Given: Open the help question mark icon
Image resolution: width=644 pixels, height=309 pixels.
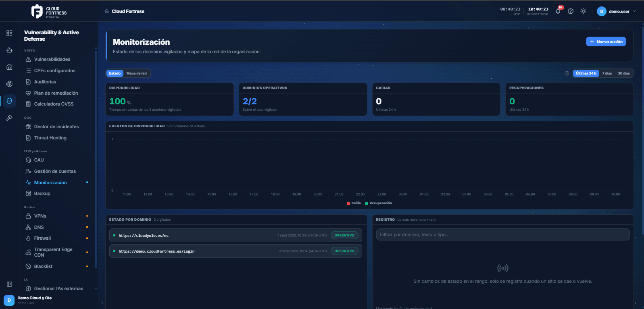Looking at the screenshot, I should (571, 11).
